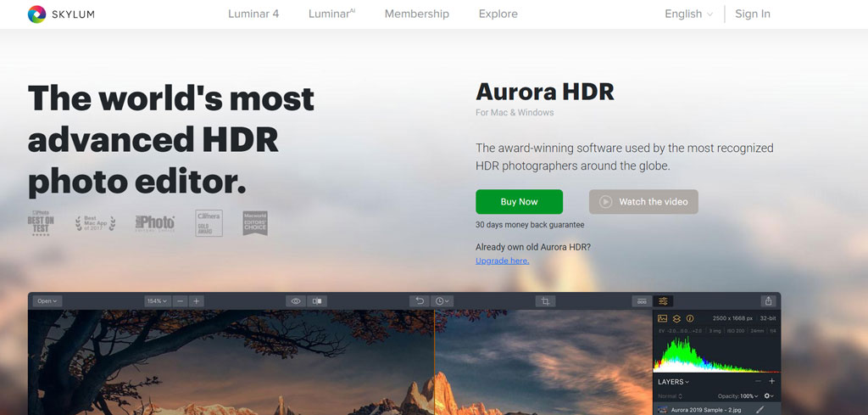The width and height of the screenshot is (868, 415).
Task: Open the Explore menu
Action: click(x=498, y=14)
